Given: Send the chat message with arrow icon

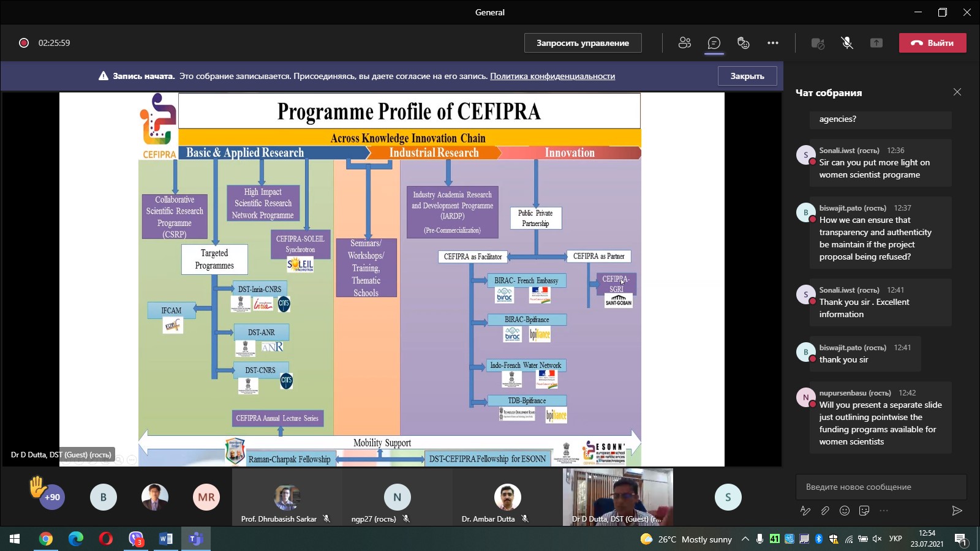Looking at the screenshot, I should [957, 511].
